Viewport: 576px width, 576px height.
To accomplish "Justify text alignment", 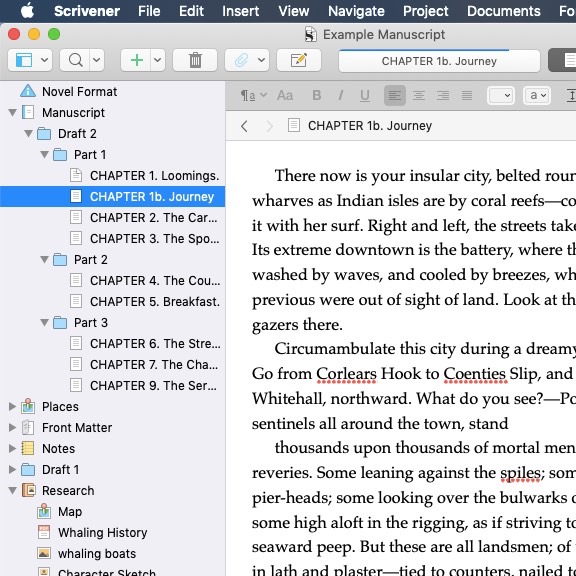I will (x=467, y=96).
